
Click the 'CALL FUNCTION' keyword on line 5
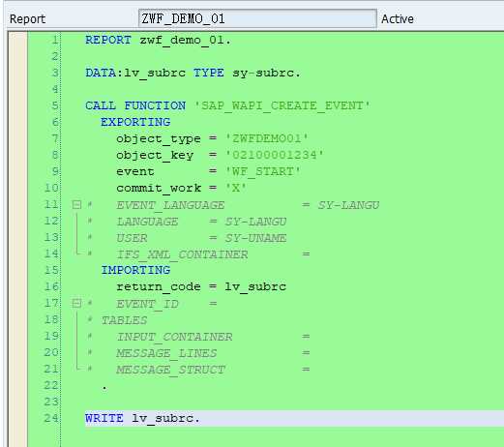(x=135, y=105)
